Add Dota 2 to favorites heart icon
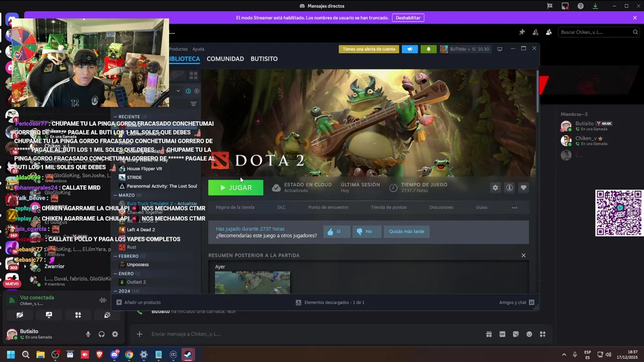 [x=523, y=188]
